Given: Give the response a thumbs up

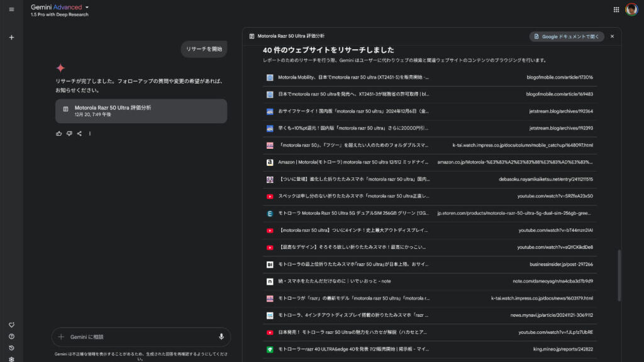Looking at the screenshot, I should [58, 133].
